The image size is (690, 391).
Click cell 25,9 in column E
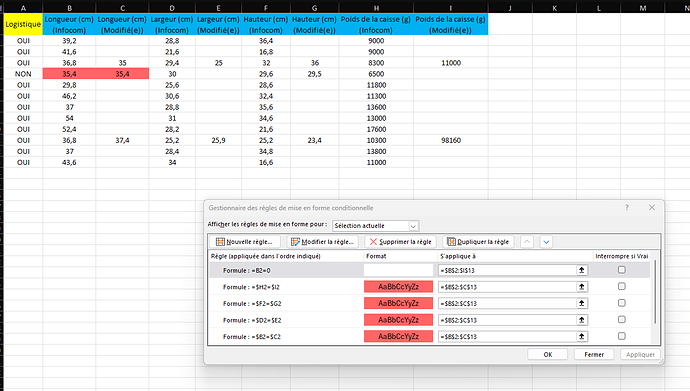coord(218,140)
